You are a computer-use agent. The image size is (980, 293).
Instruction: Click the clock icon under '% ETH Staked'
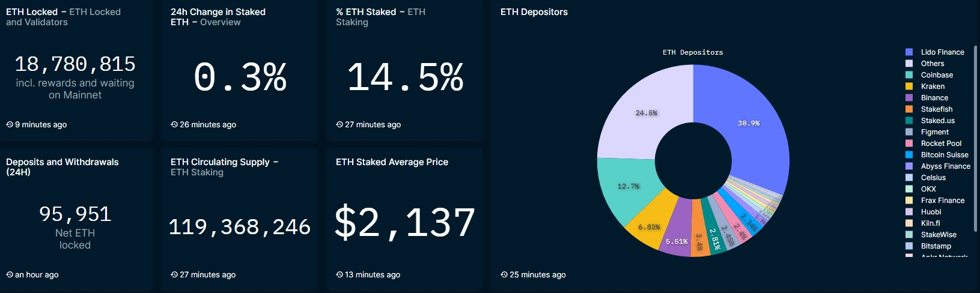click(339, 125)
